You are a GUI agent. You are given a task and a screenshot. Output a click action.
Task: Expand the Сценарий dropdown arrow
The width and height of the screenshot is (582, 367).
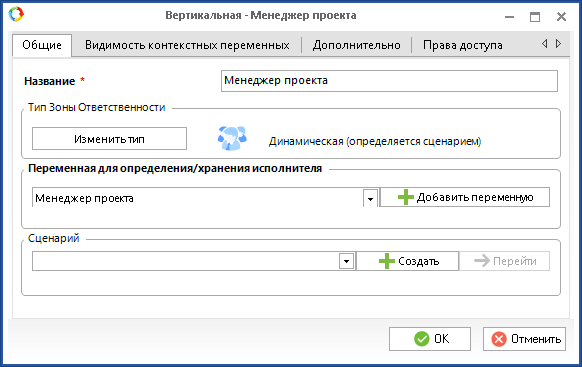click(x=346, y=261)
